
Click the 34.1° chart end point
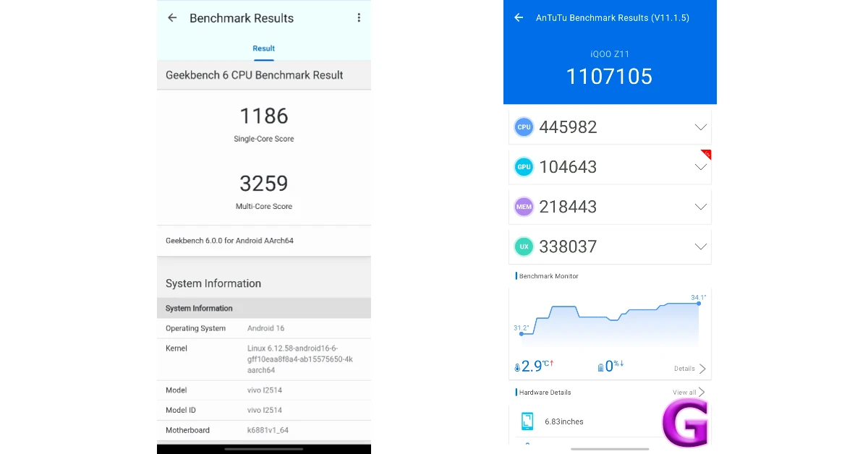[699, 303]
